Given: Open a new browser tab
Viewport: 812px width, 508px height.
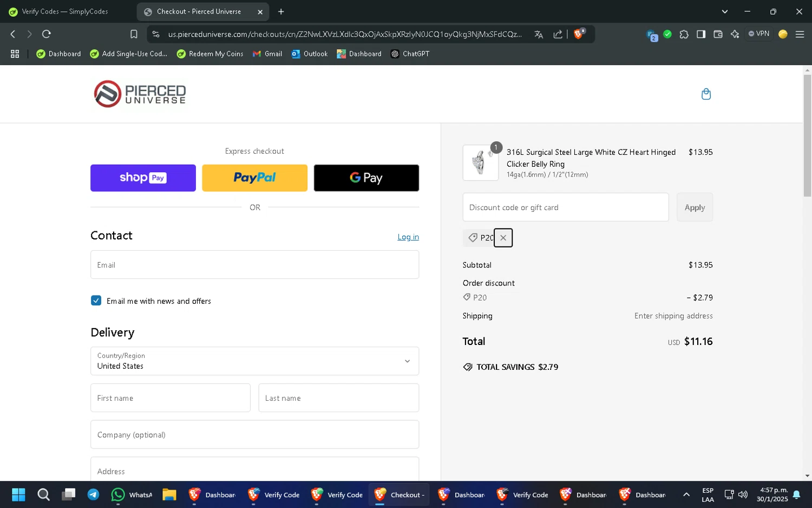Looking at the screenshot, I should pos(281,11).
